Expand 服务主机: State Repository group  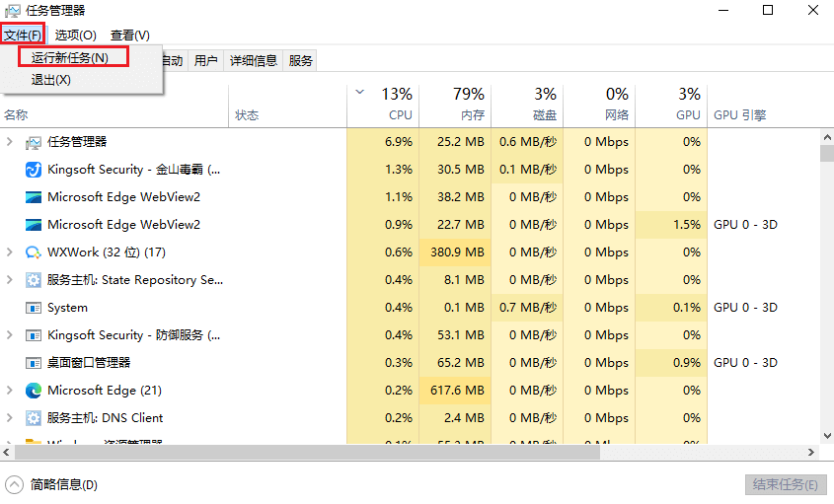(x=9, y=280)
